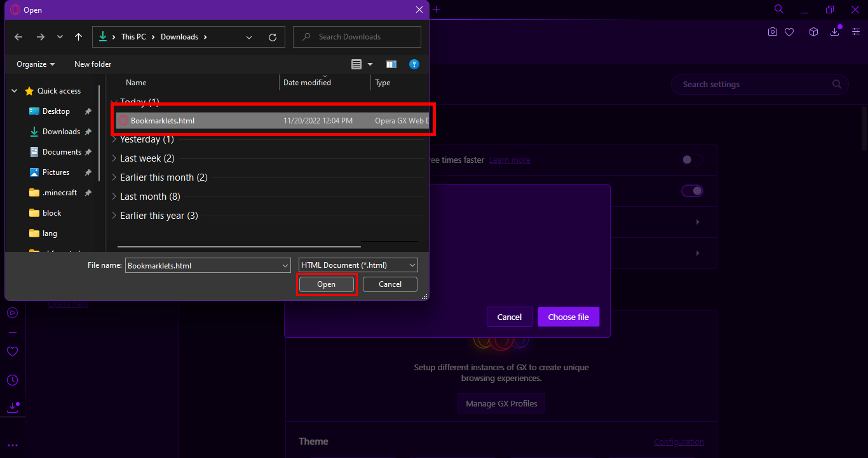Open sidebar Downloads icon
Image resolution: width=868 pixels, height=458 pixels.
(x=12, y=408)
